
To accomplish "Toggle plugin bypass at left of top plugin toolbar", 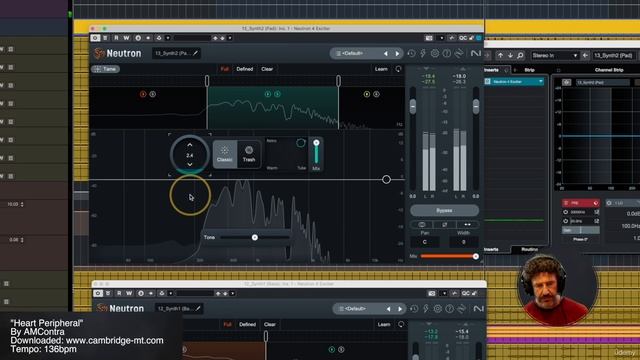I will 95,38.
